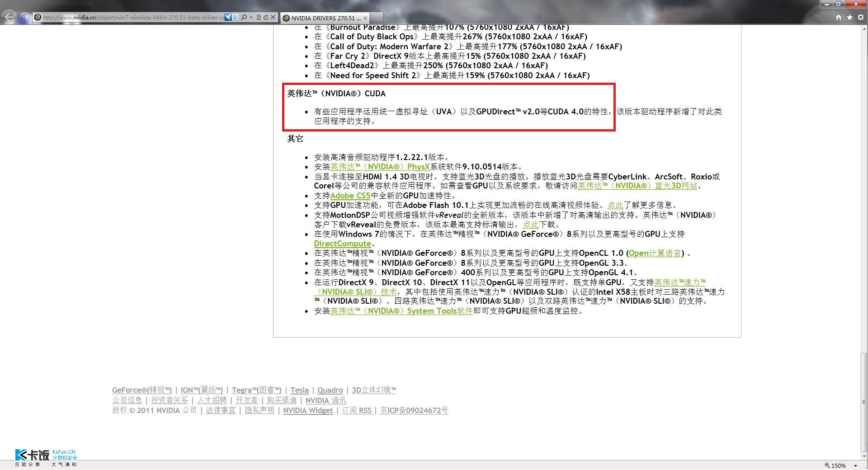Screen dimensions: 868x470
Task: Go forward with the Forward arrow button
Action: [24, 18]
